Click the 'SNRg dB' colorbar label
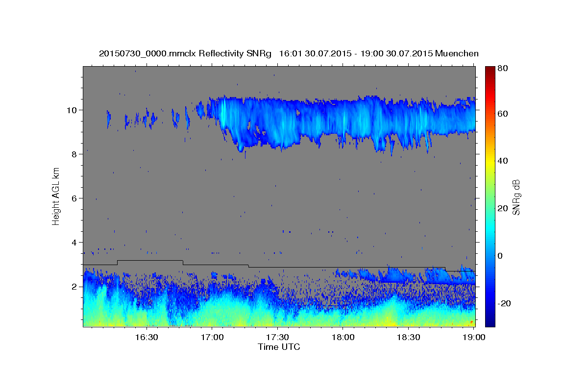Image resolution: width=588 pixels, height=392 pixels. 516,197
